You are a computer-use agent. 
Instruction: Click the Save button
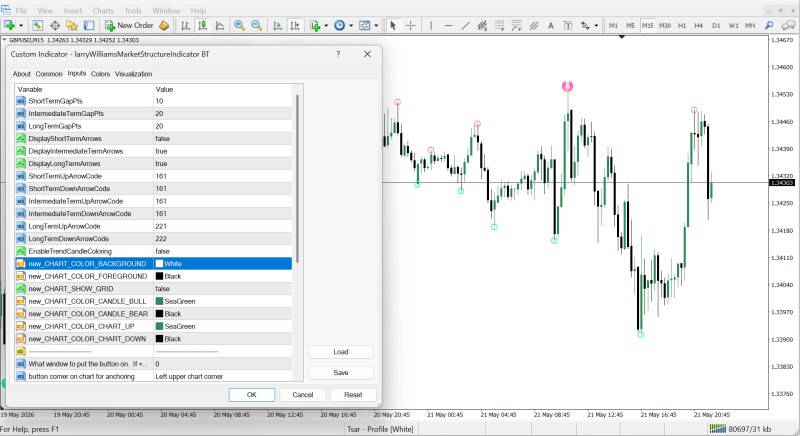[x=341, y=373]
